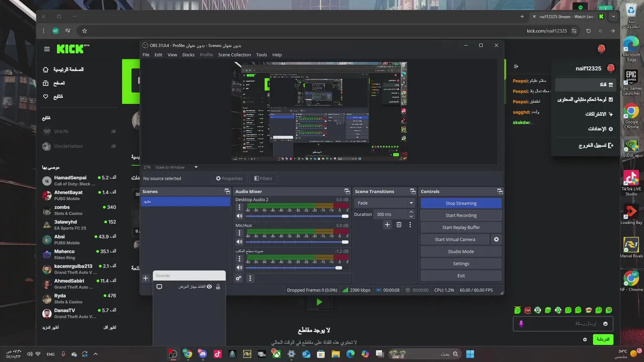644x362 pixels.
Task: Open the Docks menu in OBS
Action: point(188,55)
